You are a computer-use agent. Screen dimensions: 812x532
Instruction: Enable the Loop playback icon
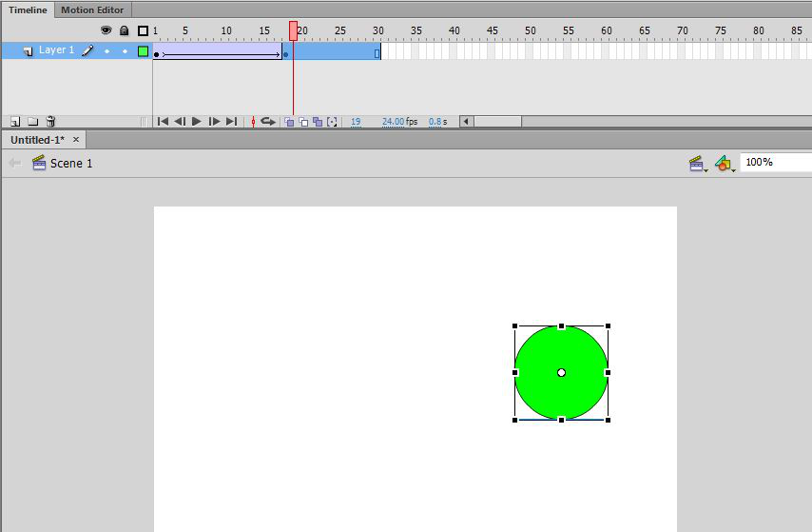click(x=268, y=122)
